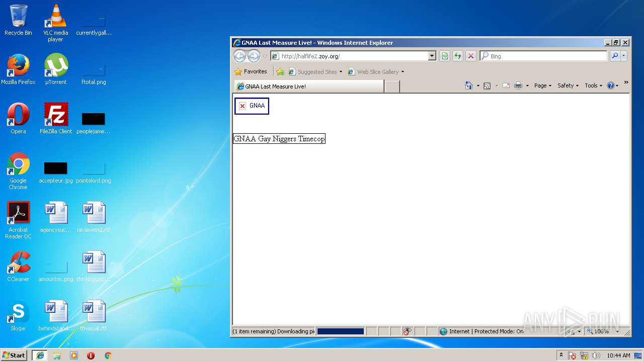This screenshot has width=644, height=362.
Task: Select amountnc.png file on desktop
Action: [55, 270]
